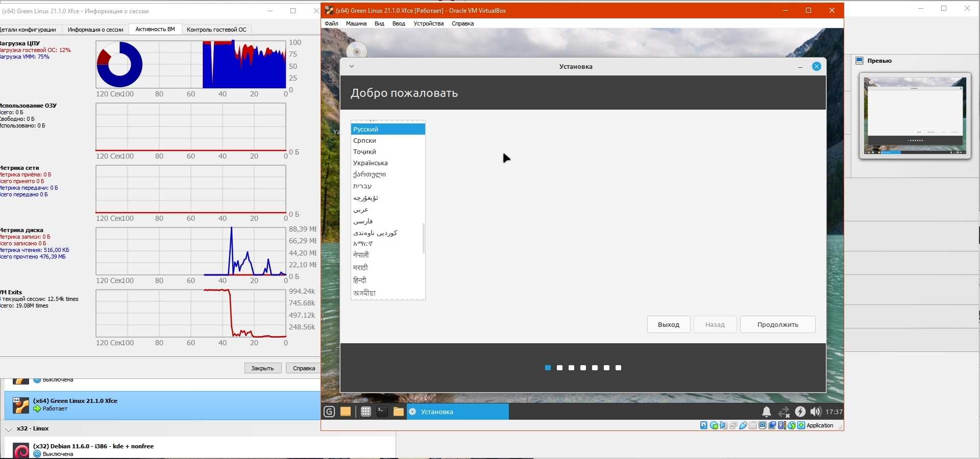Open the file manager folder icon in guest panel

tap(398, 412)
